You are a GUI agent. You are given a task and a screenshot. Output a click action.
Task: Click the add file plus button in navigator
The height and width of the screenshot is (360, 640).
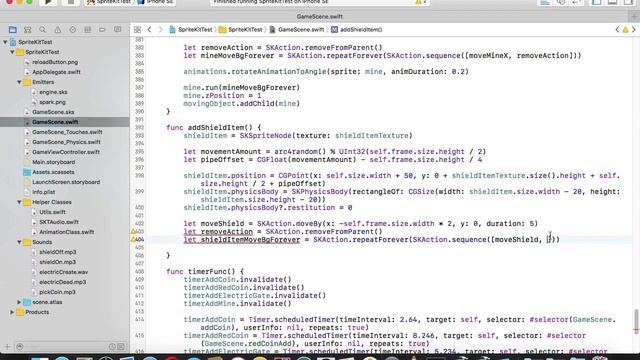click(x=7, y=347)
